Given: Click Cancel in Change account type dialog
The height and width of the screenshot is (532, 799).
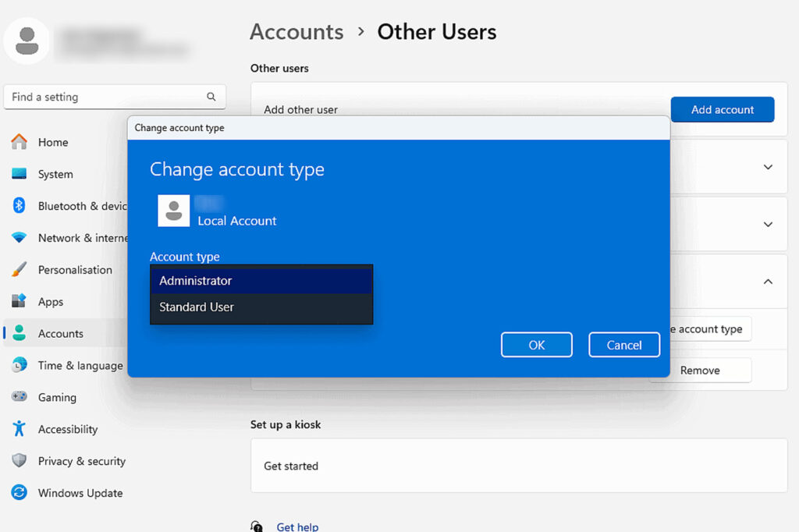Looking at the screenshot, I should point(624,345).
